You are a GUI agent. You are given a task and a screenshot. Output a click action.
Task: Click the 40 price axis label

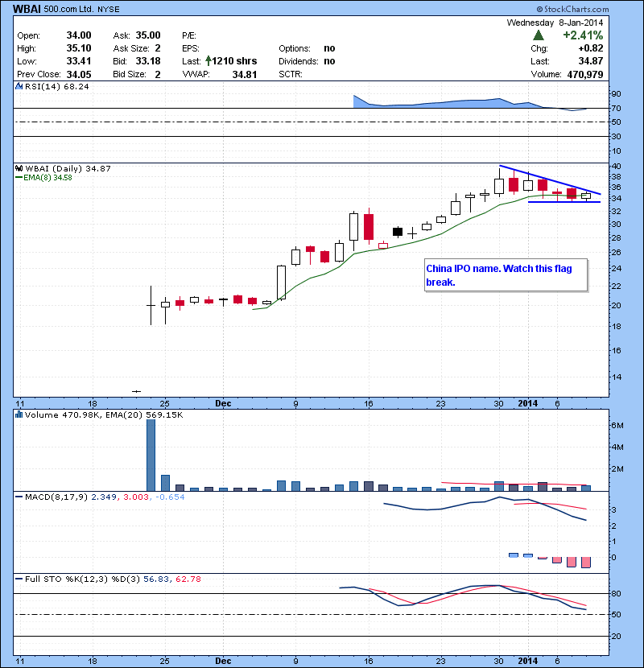tap(616, 166)
